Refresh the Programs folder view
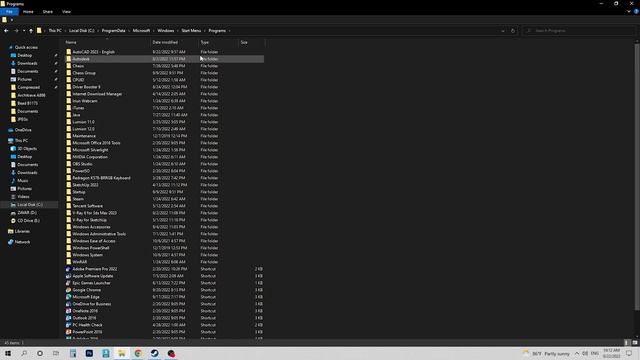 tap(513, 31)
